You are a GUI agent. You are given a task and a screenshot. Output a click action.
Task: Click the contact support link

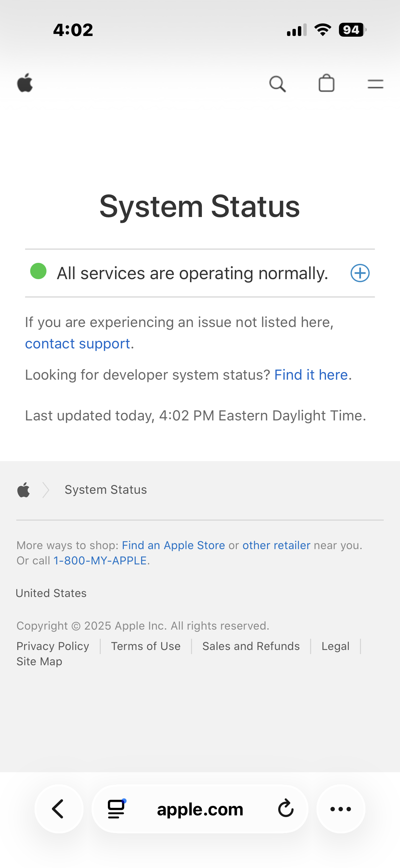[x=78, y=344]
